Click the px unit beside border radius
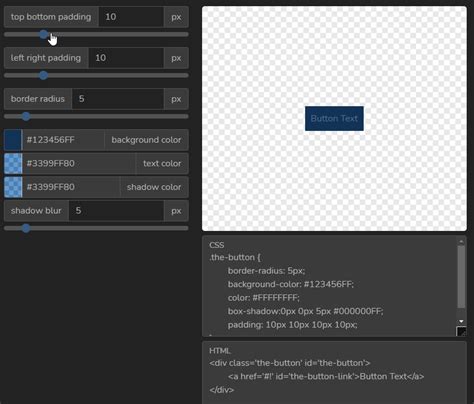Image resolution: width=474 pixels, height=404 pixels. [x=176, y=99]
